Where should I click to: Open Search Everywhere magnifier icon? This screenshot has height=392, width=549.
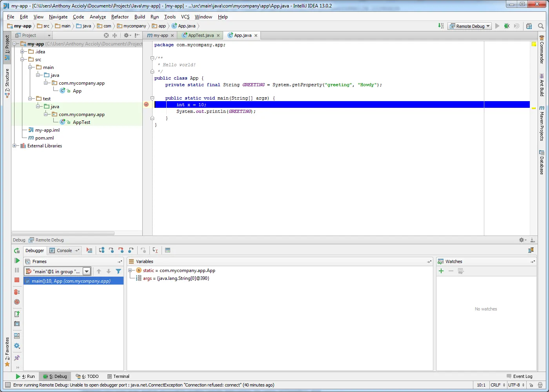(541, 26)
